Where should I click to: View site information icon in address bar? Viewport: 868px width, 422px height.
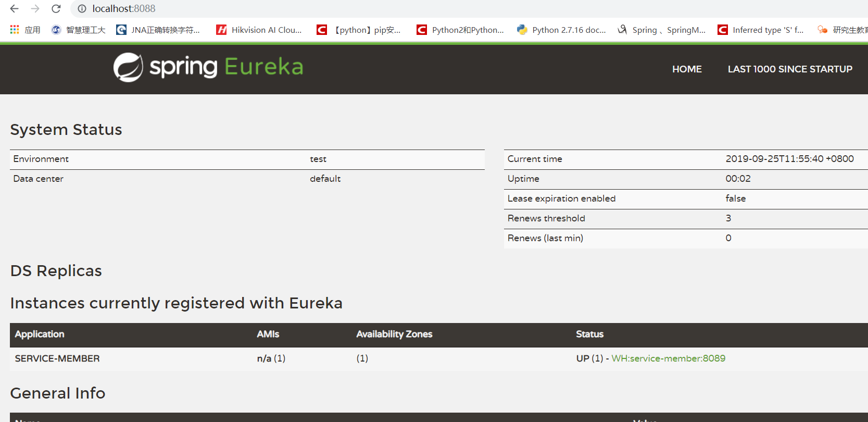pos(82,8)
